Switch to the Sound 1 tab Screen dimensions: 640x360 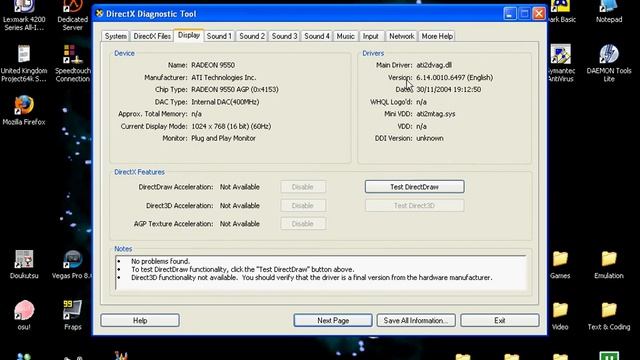[219, 36]
